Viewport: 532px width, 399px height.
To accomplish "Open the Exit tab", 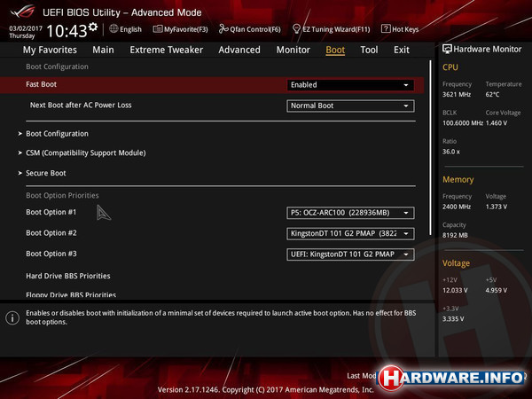I will pos(402,50).
